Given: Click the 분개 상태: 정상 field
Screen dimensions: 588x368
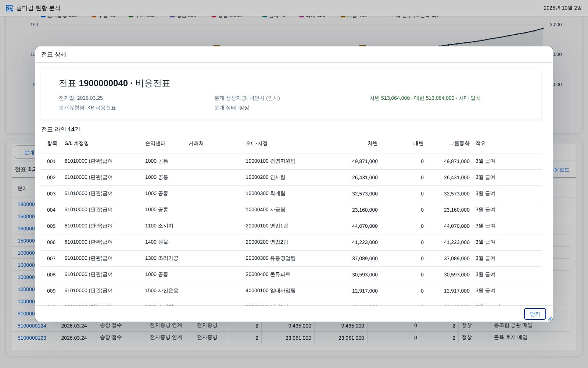Looking at the screenshot, I should [x=232, y=108].
